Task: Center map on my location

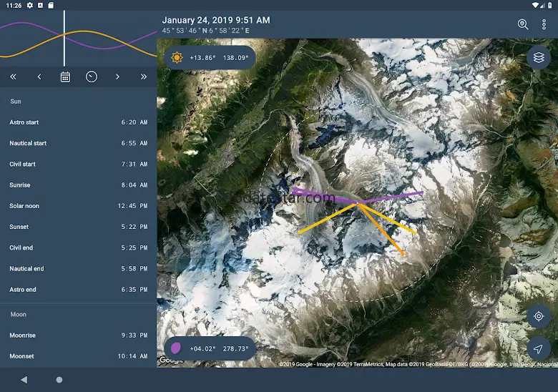Action: tap(539, 316)
